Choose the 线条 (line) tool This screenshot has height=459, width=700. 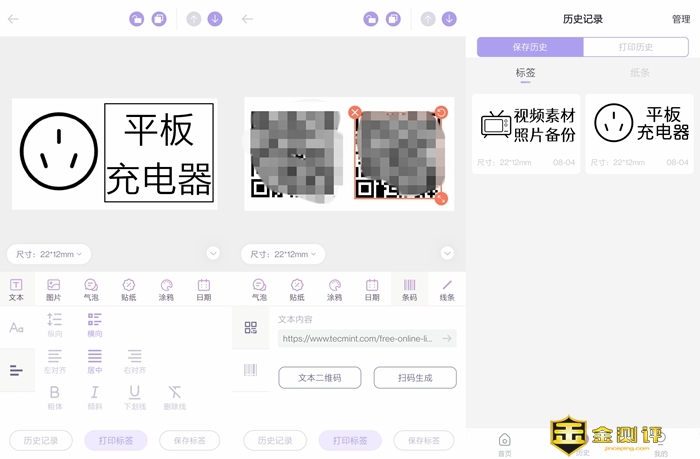(447, 289)
